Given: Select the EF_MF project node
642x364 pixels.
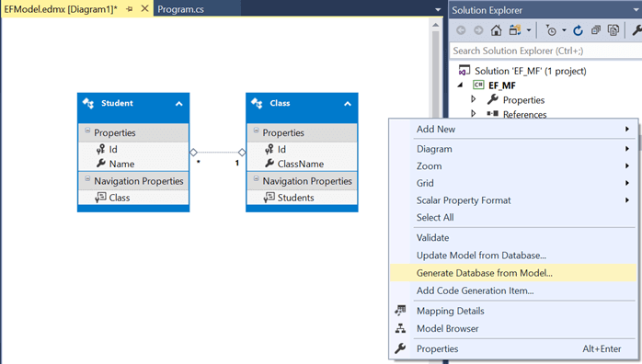Looking at the screenshot, I should [502, 85].
